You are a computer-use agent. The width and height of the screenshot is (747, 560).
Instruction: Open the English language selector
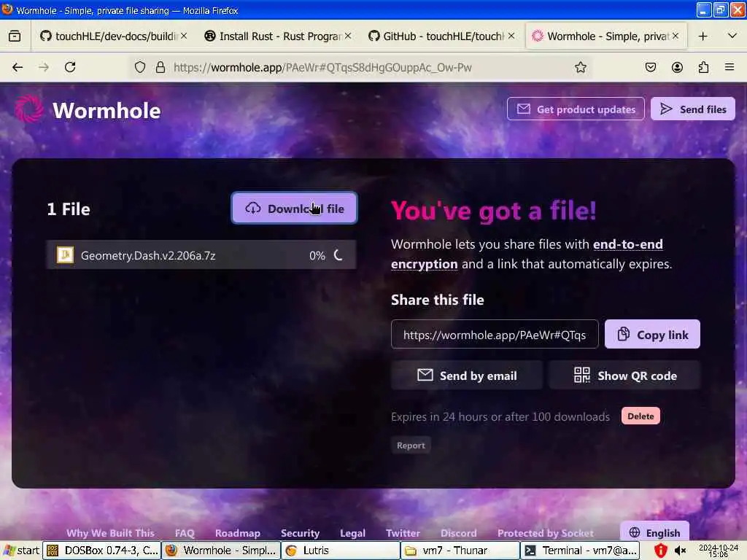point(654,532)
